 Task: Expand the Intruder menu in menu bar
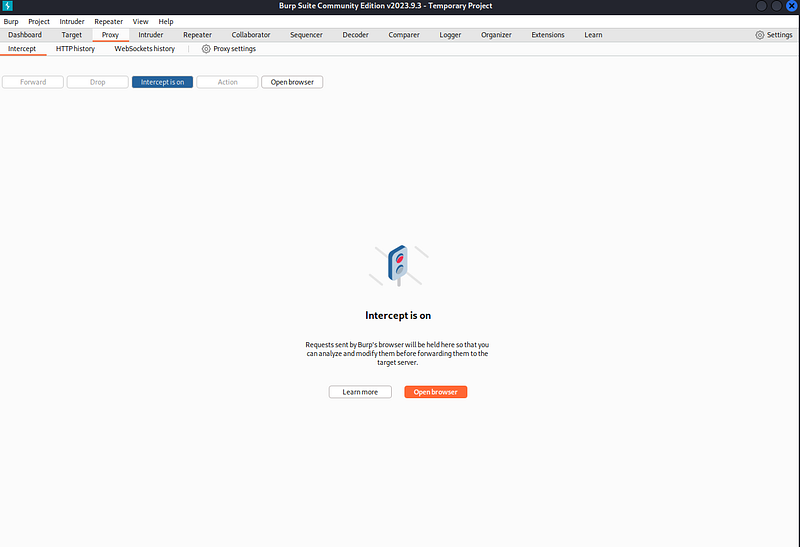[72, 21]
